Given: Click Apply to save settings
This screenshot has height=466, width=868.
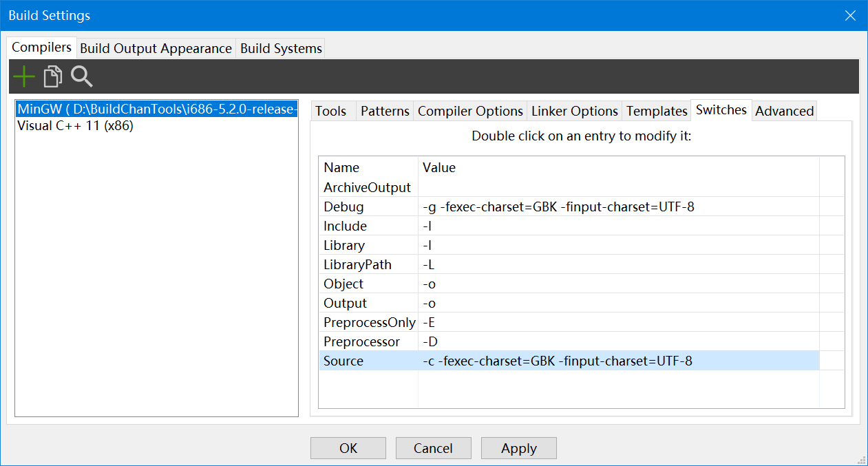Looking at the screenshot, I should (x=518, y=448).
